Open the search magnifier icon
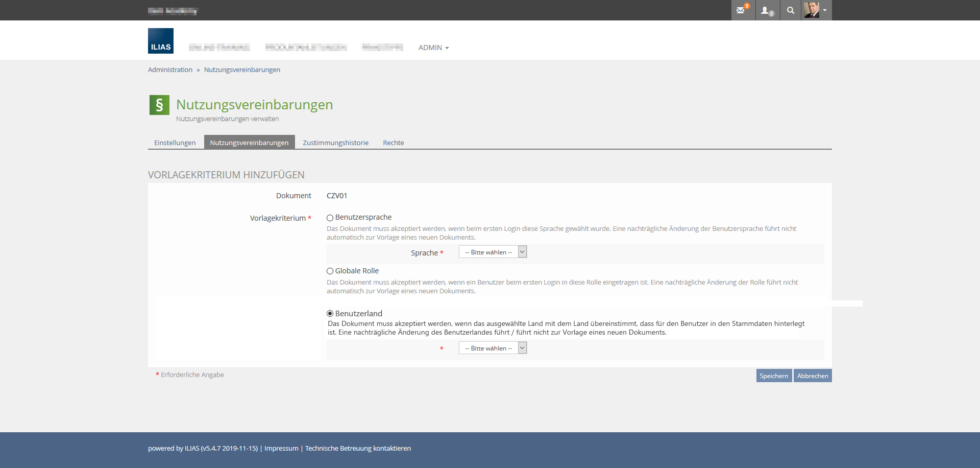Viewport: 980px width, 468px height. tap(790, 10)
